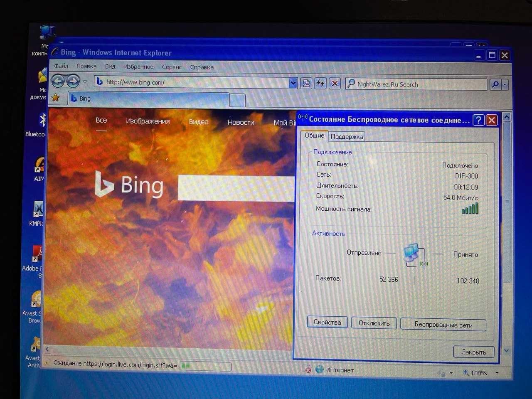Open the Файл menu

pos(61,66)
